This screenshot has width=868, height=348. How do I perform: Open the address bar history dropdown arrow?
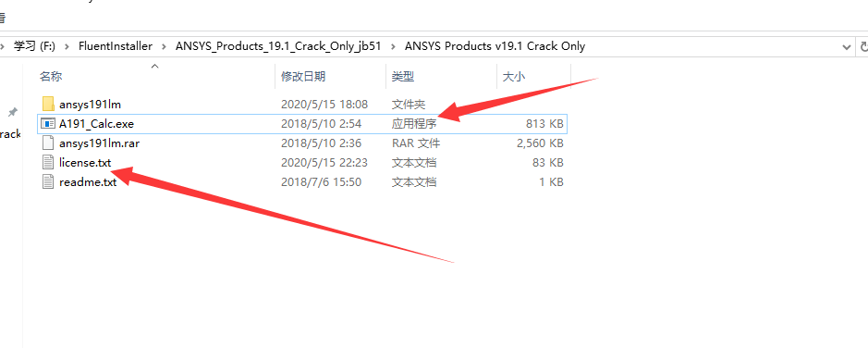click(847, 47)
